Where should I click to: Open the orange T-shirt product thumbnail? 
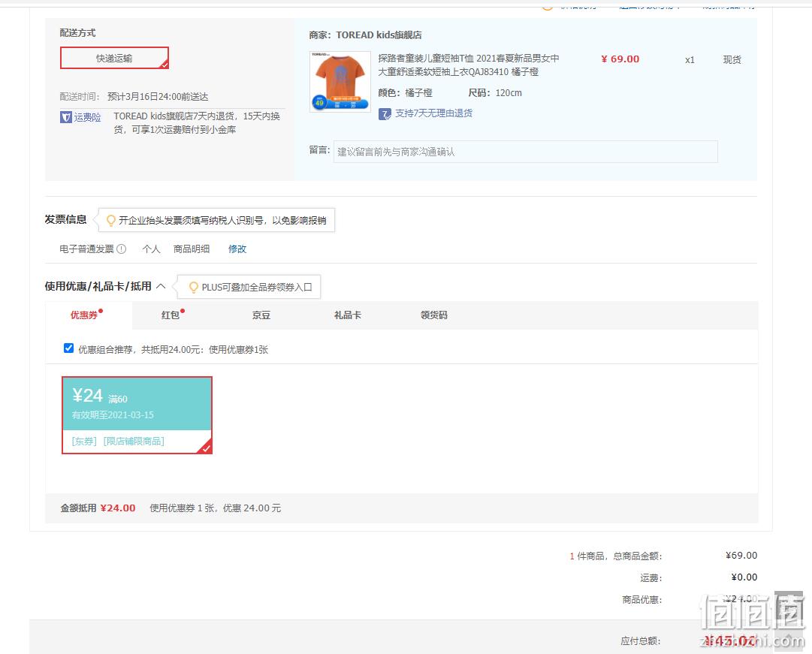pyautogui.click(x=340, y=81)
